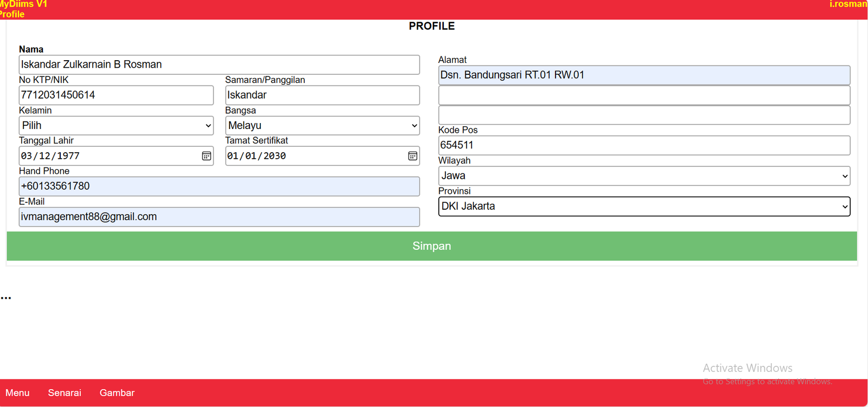This screenshot has width=868, height=407.
Task: Open the Provinsi dropdown showing DKI Jakarta
Action: (644, 206)
